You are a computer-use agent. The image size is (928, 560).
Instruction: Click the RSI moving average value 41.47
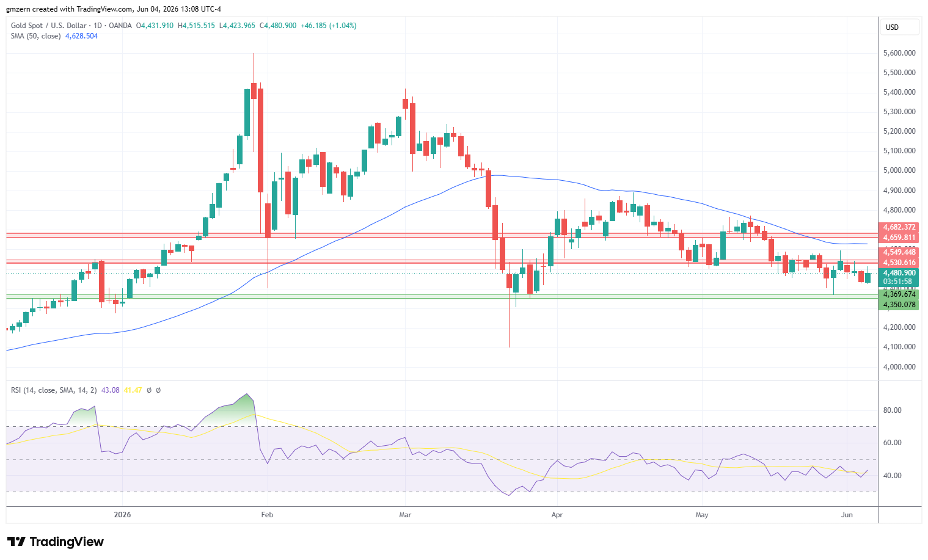133,390
